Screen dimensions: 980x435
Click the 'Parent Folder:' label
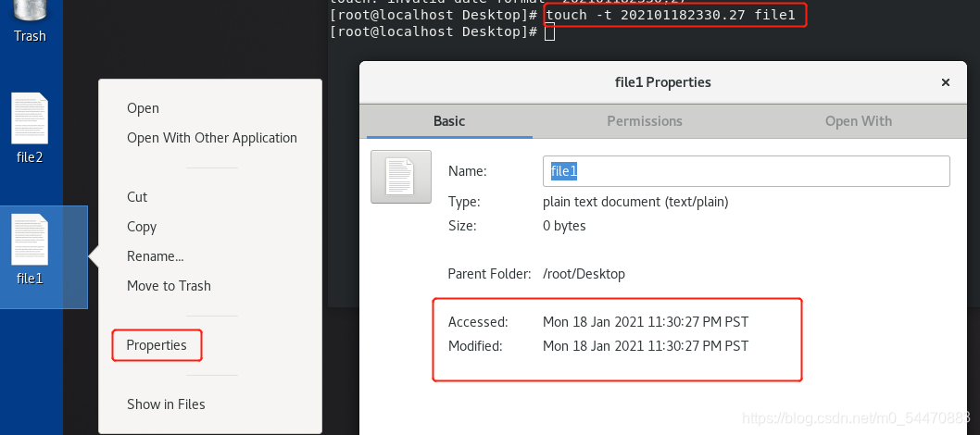[489, 274]
